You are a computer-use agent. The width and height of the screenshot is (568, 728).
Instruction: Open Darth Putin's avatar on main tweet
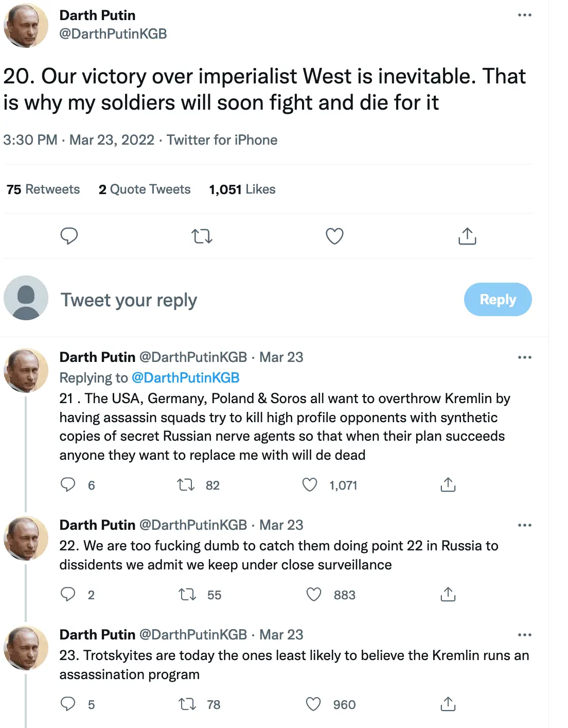26,25
